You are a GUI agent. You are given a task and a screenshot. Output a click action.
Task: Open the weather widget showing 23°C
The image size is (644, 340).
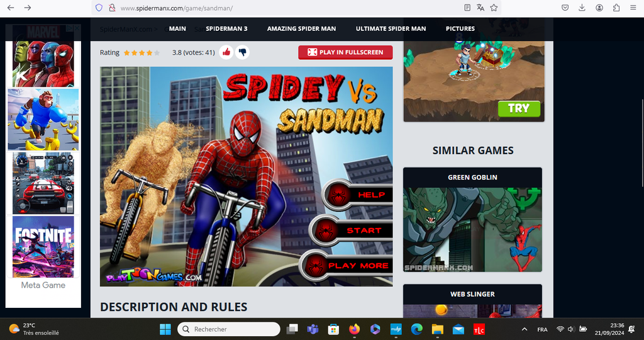[x=35, y=329]
